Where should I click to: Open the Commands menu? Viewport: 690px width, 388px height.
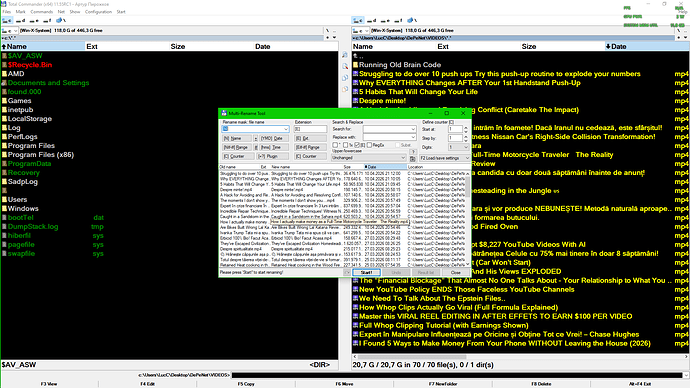pos(41,12)
